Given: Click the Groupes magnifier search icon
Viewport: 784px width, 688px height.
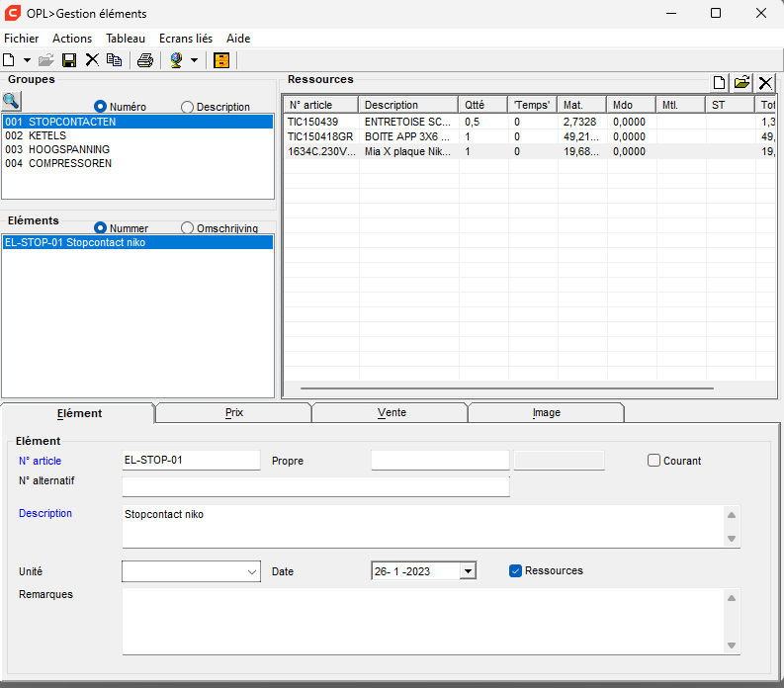Looking at the screenshot, I should [x=11, y=102].
